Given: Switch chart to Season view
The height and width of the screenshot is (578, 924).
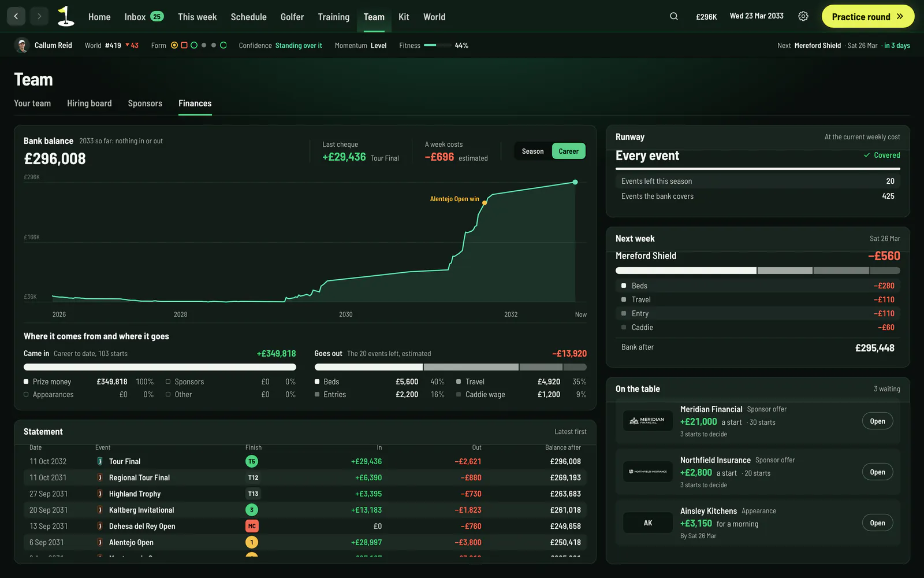Looking at the screenshot, I should (x=532, y=151).
